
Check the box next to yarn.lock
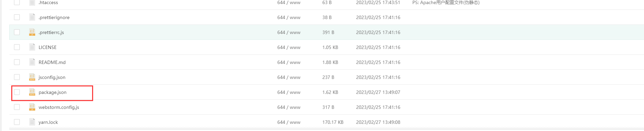click(17, 122)
